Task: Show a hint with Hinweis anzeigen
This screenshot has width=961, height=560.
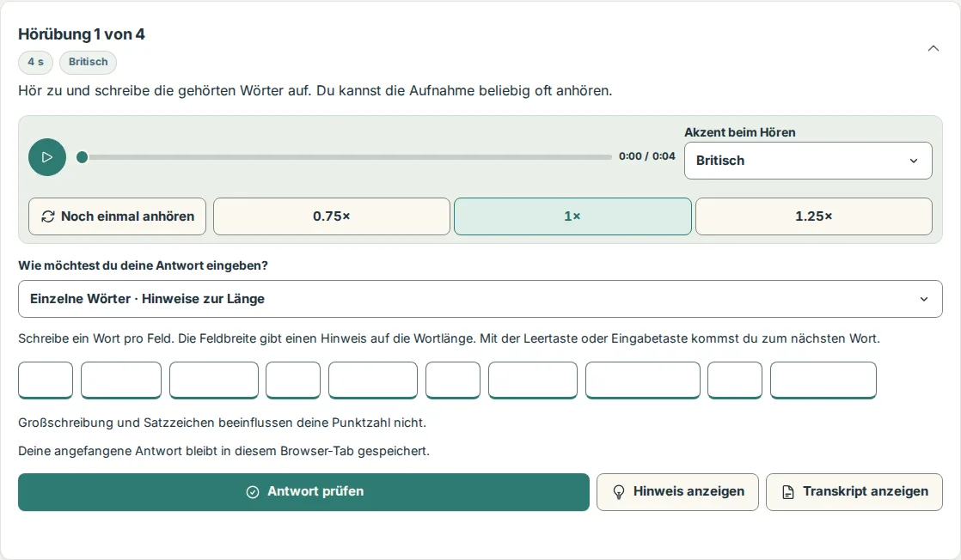Action: pyautogui.click(x=678, y=492)
